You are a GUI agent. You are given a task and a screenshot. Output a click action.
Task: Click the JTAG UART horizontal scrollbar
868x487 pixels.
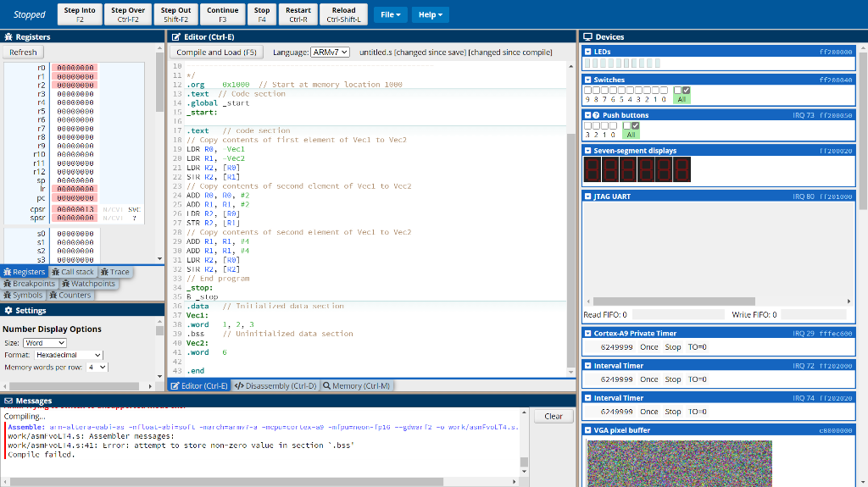pyautogui.click(x=674, y=301)
